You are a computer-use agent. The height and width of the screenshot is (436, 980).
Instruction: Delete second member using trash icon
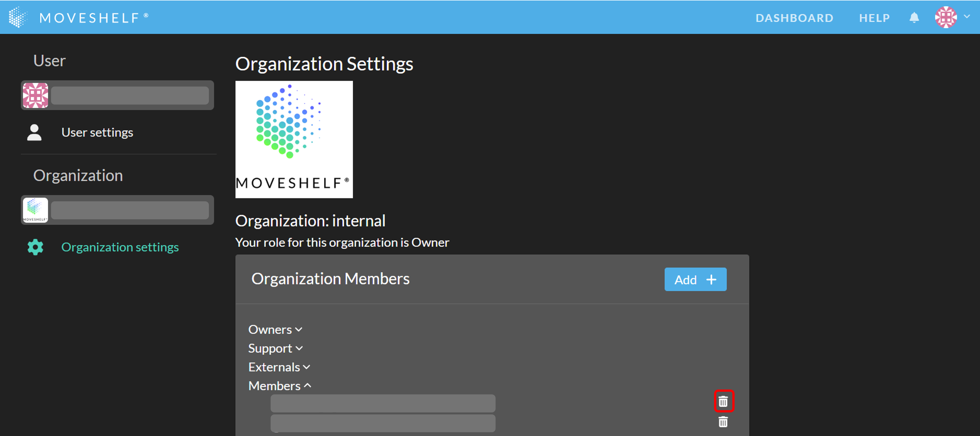click(x=723, y=422)
